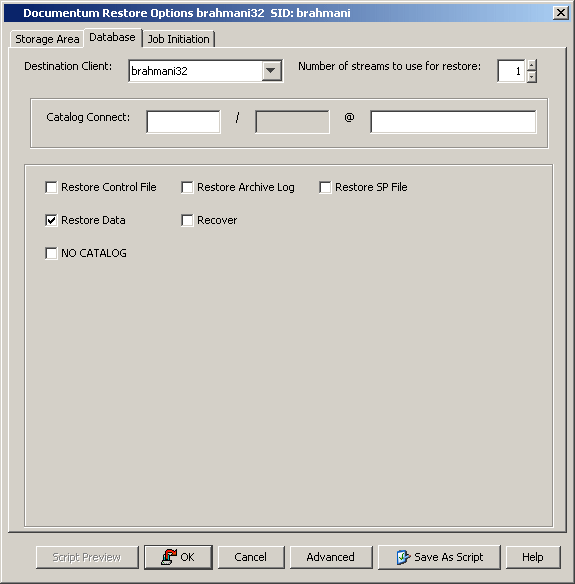575x584 pixels.
Task: Enable the Recover checkbox
Action: [187, 220]
